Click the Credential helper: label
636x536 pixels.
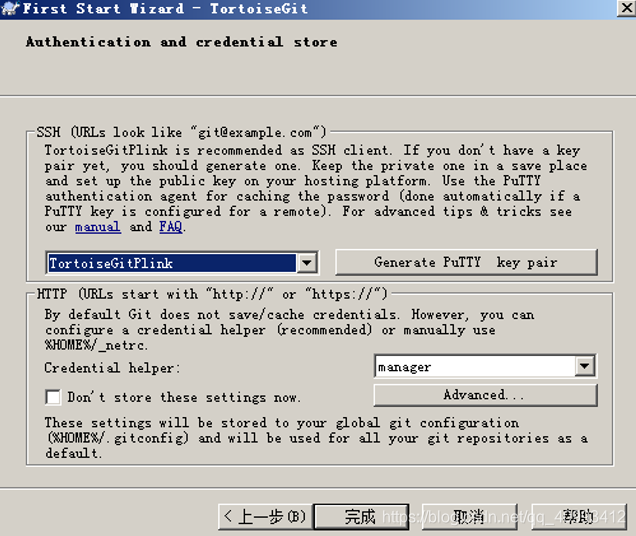tap(112, 368)
